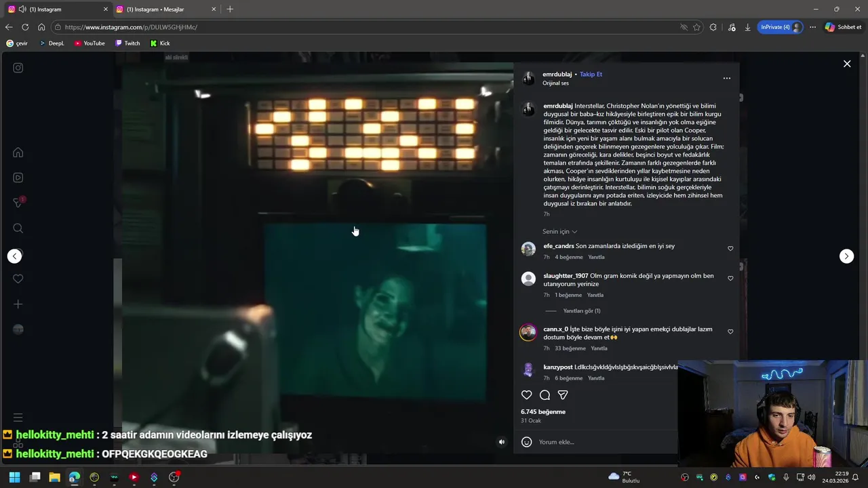Close the post viewer overlay

pos(847,64)
